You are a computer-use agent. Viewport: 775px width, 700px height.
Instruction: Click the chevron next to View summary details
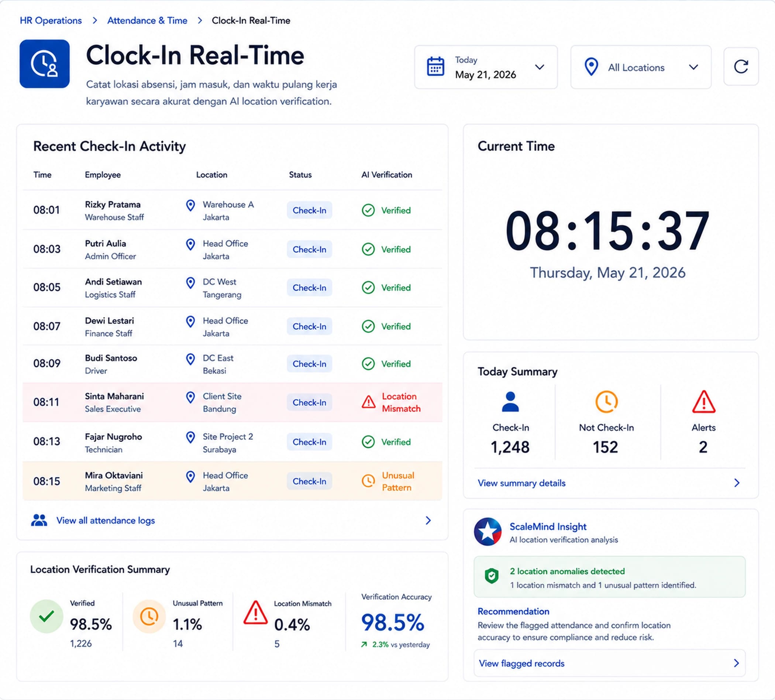737,483
